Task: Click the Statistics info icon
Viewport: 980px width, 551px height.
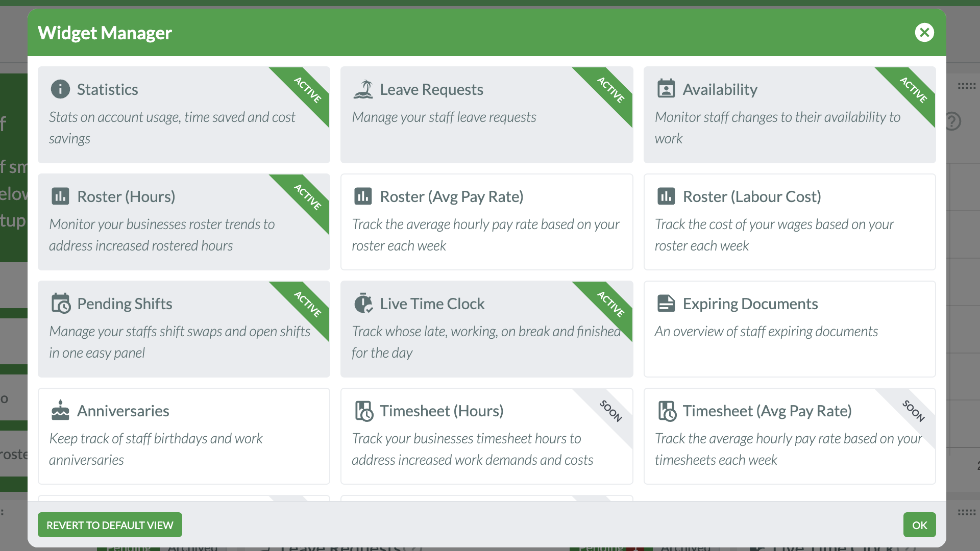Action: click(x=60, y=89)
